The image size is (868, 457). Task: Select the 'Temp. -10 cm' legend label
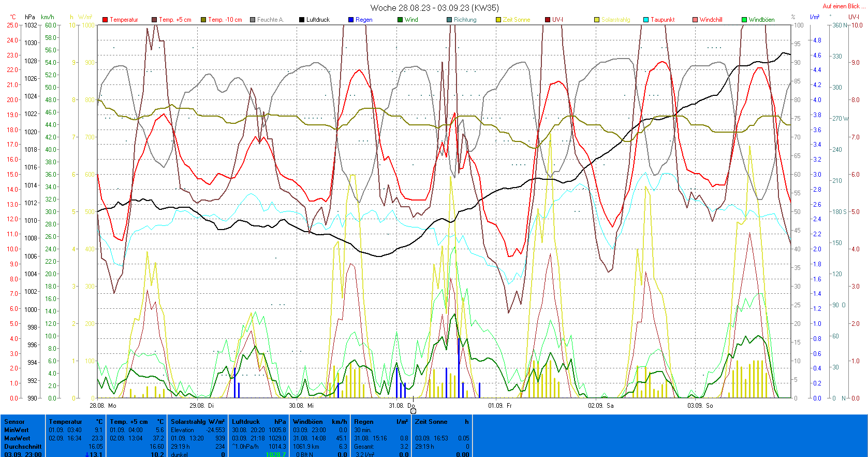pyautogui.click(x=225, y=20)
